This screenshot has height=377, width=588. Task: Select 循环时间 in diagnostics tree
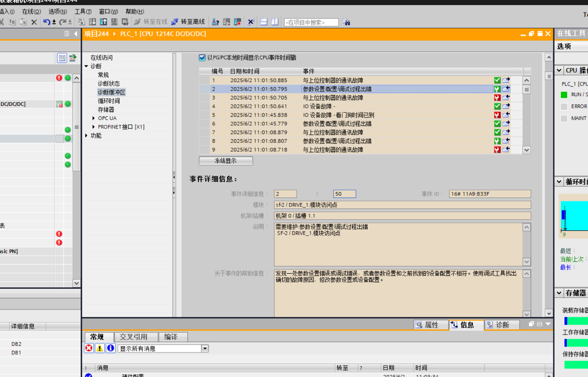[109, 101]
